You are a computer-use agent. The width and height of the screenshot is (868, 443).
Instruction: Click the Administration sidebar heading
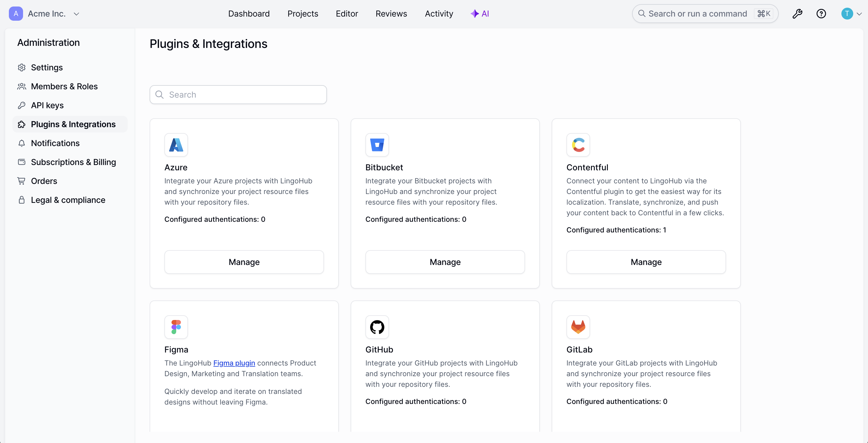click(x=48, y=43)
